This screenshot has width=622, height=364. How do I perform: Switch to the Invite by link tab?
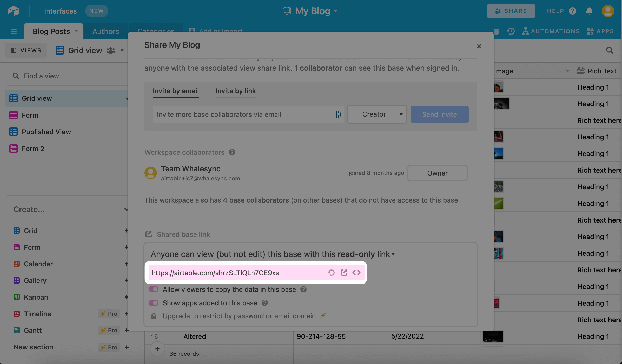[x=235, y=91]
